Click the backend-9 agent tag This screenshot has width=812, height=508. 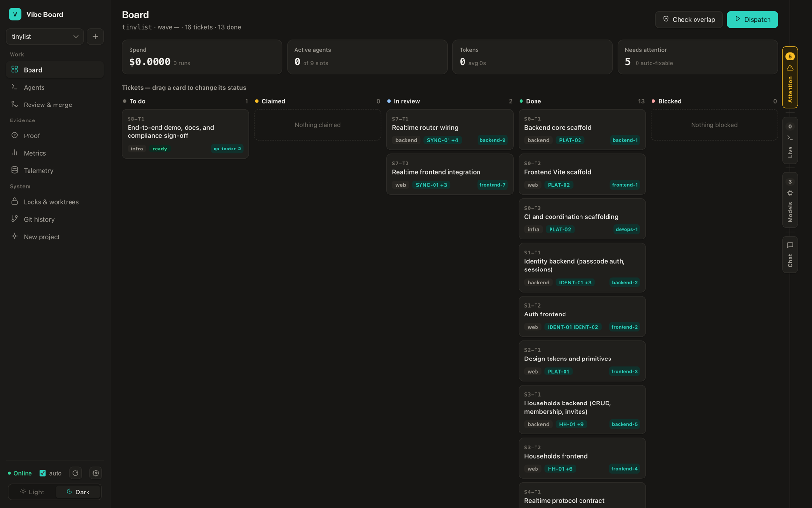pos(493,140)
